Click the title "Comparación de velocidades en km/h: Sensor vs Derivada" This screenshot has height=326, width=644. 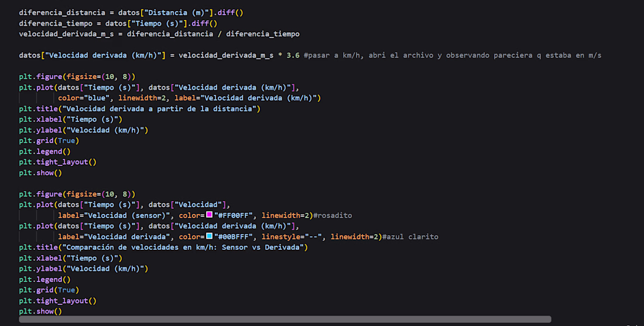pyautogui.click(x=183, y=247)
